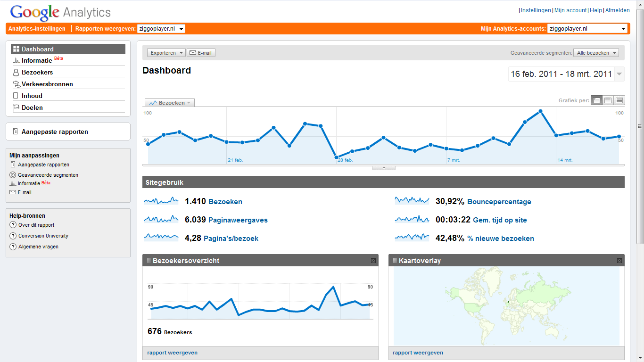Open rapport weergeven under Kaartoverlay
644x362 pixels.
pyautogui.click(x=418, y=353)
